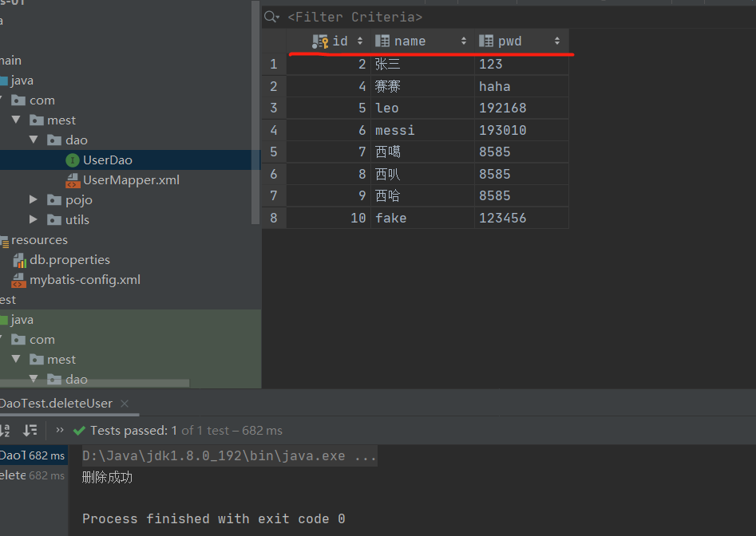
Task: Click the main com folder icon
Action: pos(18,100)
